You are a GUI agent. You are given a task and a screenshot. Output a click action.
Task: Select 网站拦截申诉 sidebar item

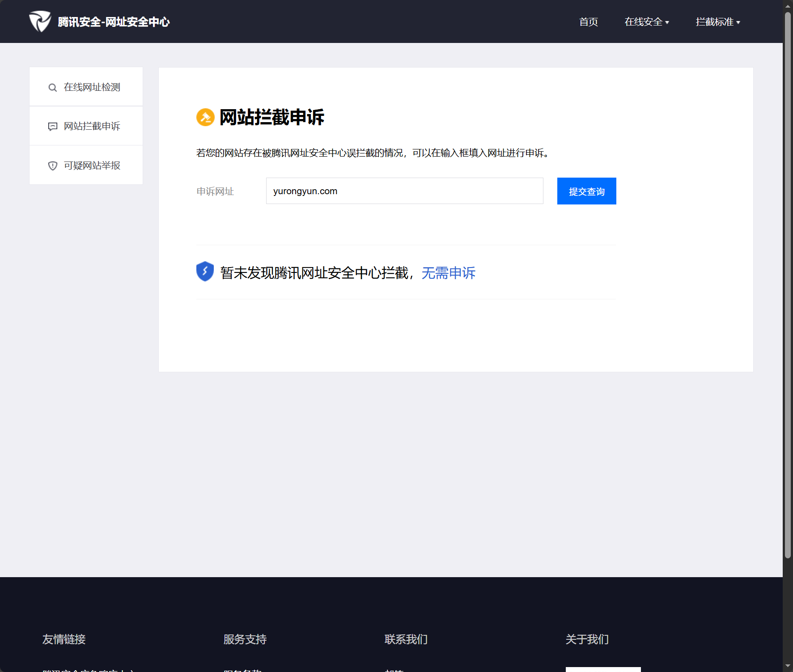(x=86, y=126)
